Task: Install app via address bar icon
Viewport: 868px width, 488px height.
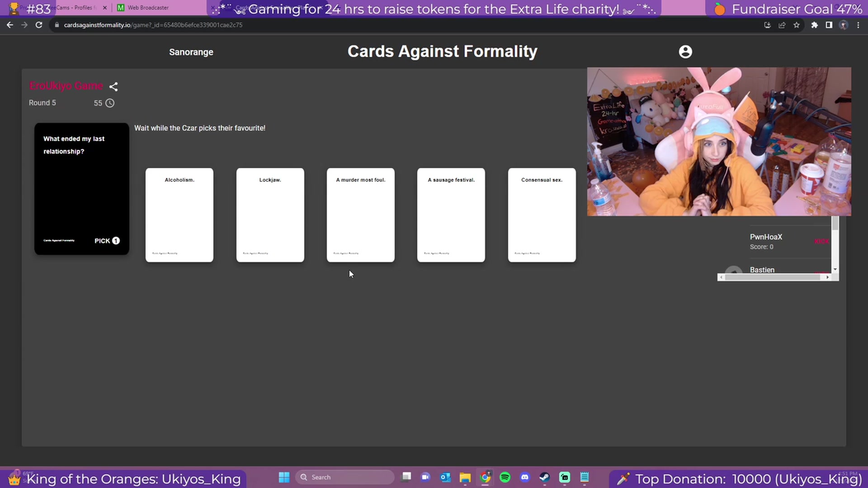Action: (x=767, y=25)
